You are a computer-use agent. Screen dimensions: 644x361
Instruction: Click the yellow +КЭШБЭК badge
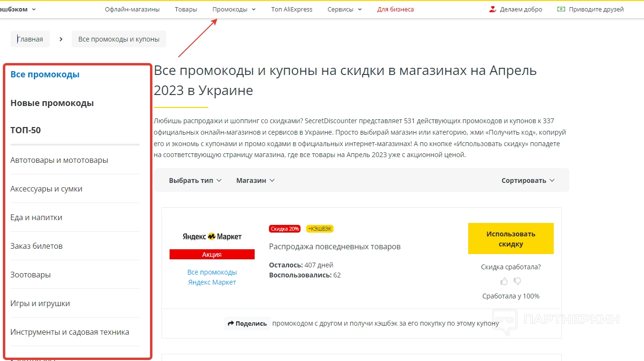320,229
